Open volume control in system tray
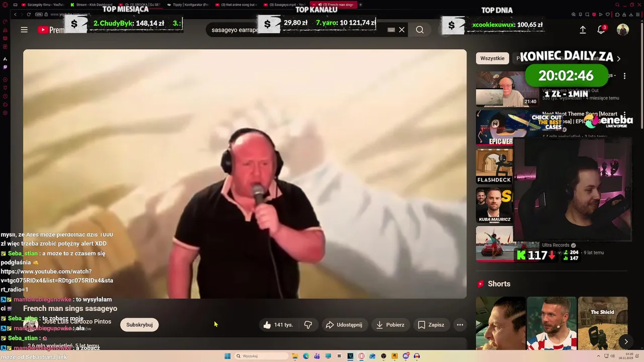Image resolution: width=644 pixels, height=362 pixels. click(613, 356)
